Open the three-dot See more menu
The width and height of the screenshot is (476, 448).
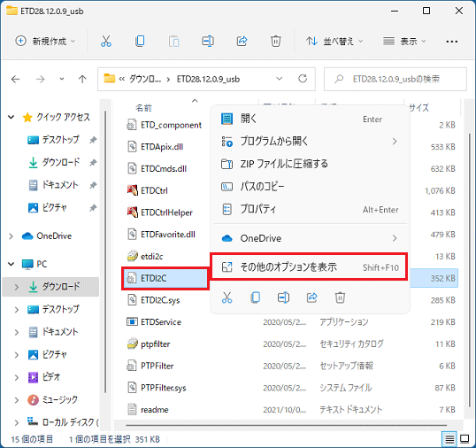click(x=452, y=42)
